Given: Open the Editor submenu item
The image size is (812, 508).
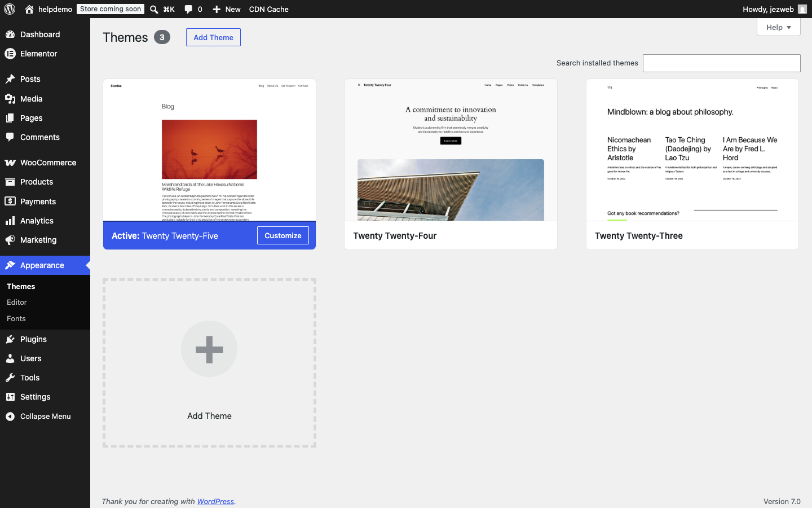Looking at the screenshot, I should tap(17, 303).
